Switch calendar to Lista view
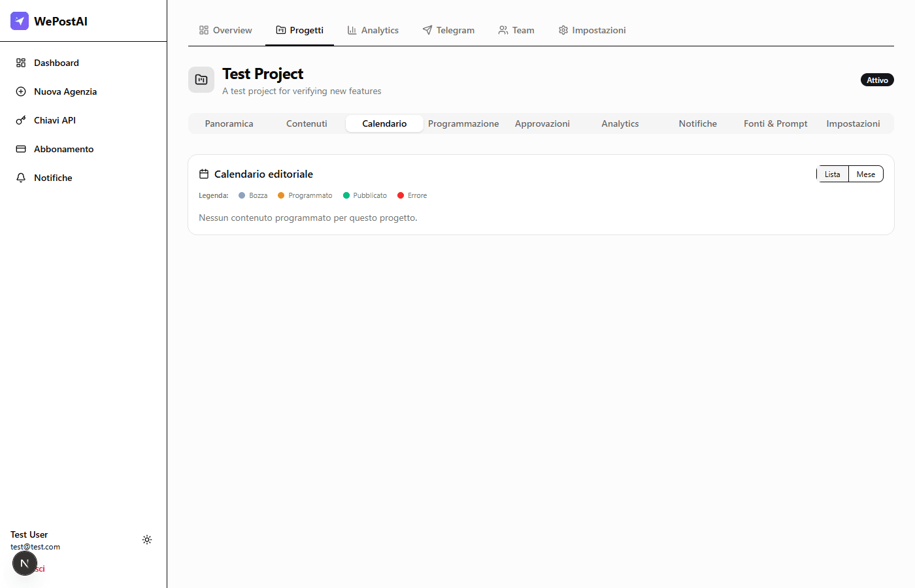The width and height of the screenshot is (915, 588). pos(832,174)
